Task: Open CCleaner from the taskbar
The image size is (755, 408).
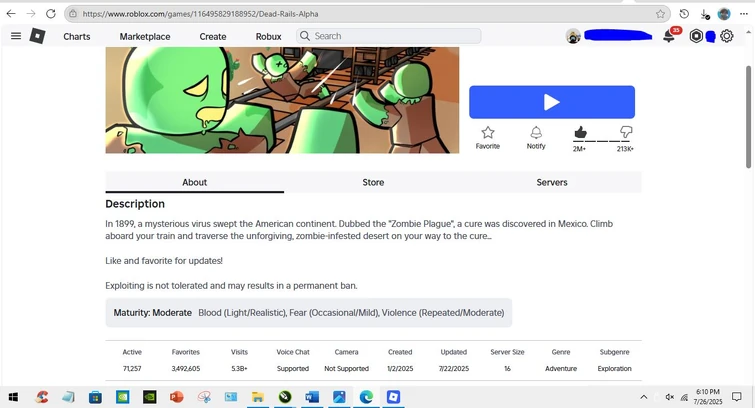Action: coord(41,397)
